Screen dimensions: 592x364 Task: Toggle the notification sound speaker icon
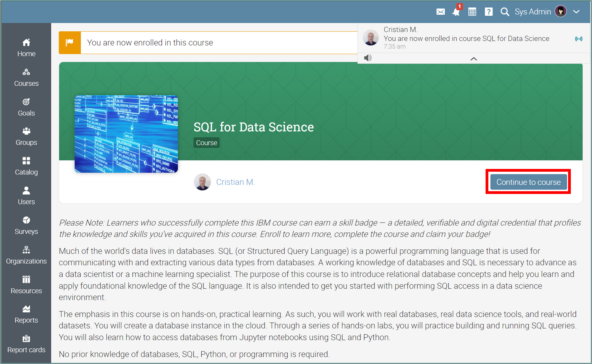[x=368, y=58]
